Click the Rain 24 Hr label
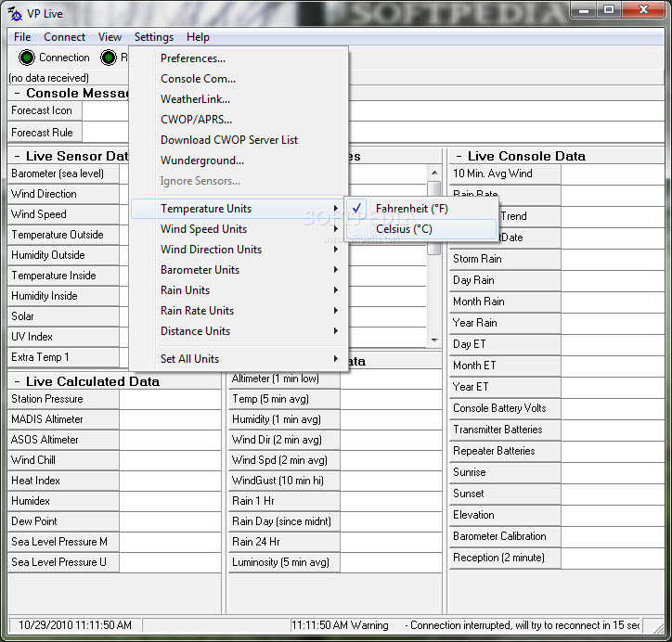Image resolution: width=672 pixels, height=642 pixels. pos(284,542)
